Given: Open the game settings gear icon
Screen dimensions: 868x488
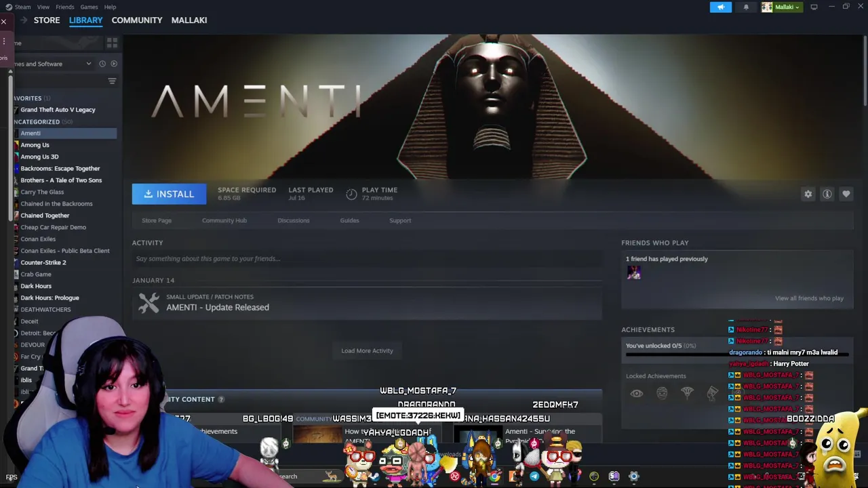Looking at the screenshot, I should (x=808, y=195).
